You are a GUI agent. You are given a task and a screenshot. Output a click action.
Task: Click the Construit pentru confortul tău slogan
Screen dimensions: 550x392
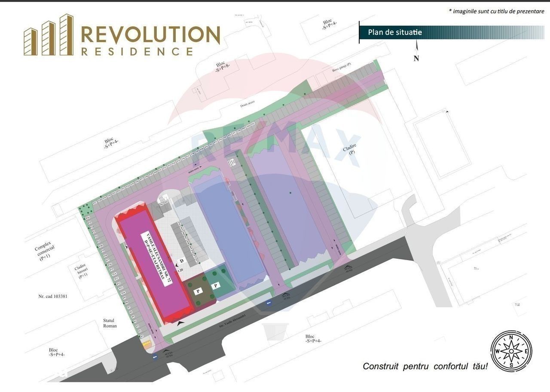coord(425,367)
